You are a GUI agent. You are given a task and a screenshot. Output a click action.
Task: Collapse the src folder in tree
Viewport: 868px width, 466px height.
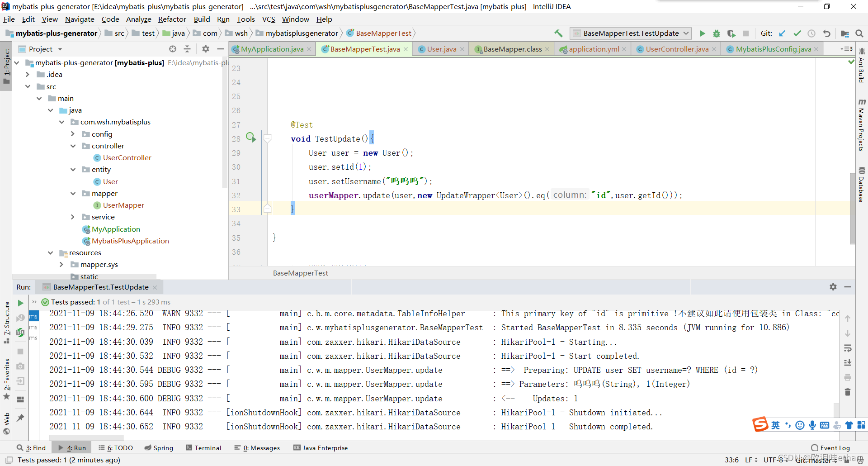click(28, 86)
